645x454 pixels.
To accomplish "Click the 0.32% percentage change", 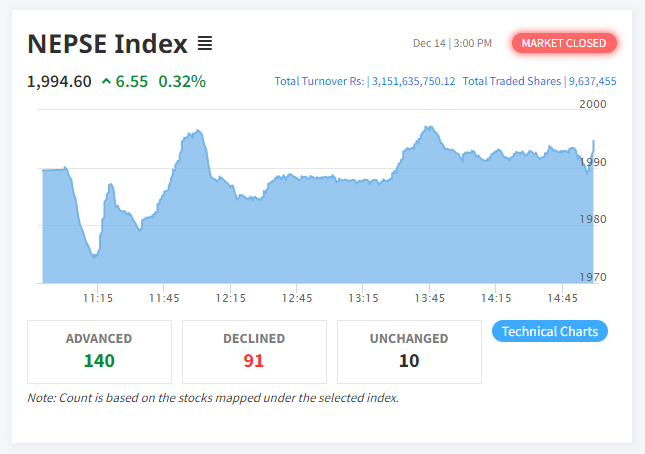I will pyautogui.click(x=181, y=81).
